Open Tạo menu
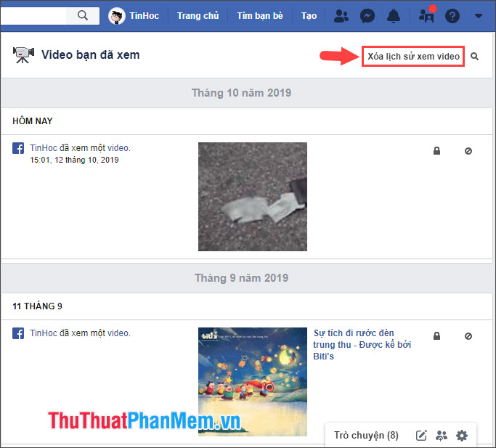 (309, 15)
